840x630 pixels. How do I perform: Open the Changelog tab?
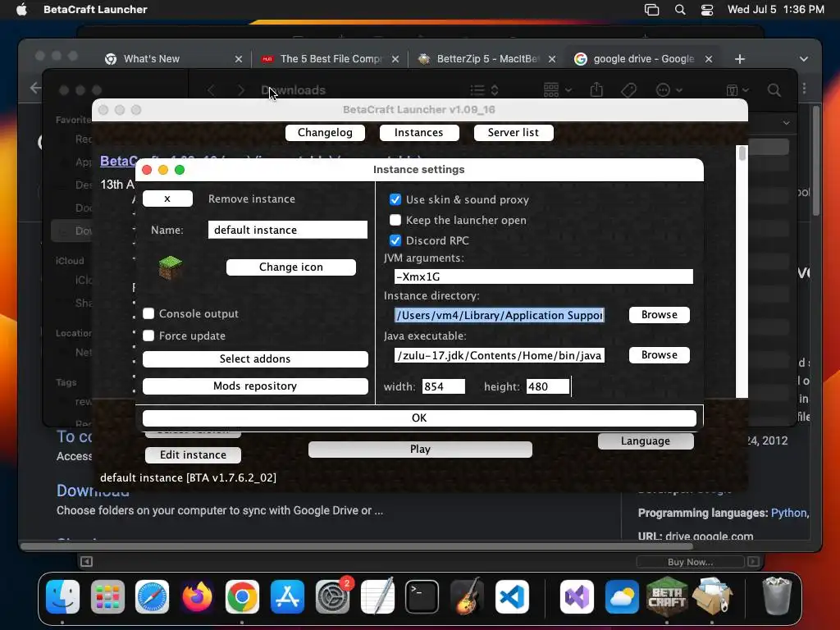click(x=325, y=132)
